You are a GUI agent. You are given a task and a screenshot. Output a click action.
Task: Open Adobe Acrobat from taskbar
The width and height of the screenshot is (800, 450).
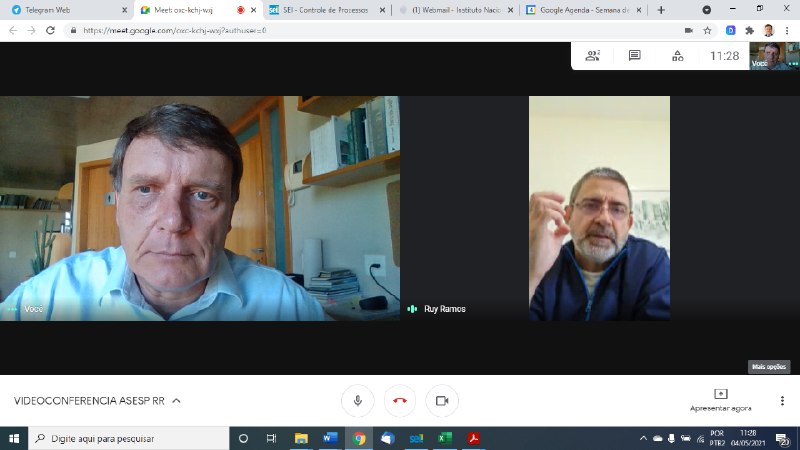(x=473, y=438)
